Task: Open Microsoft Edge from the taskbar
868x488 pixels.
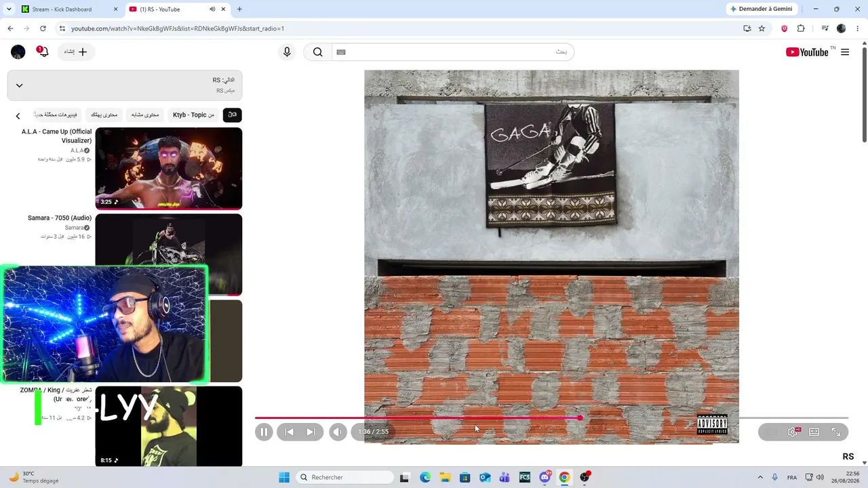Action: pos(425,477)
